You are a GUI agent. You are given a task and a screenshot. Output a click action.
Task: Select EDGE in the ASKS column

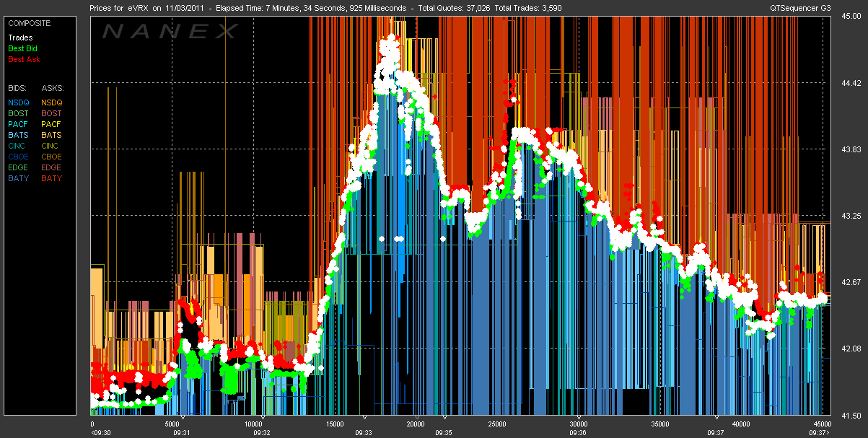pos(52,167)
